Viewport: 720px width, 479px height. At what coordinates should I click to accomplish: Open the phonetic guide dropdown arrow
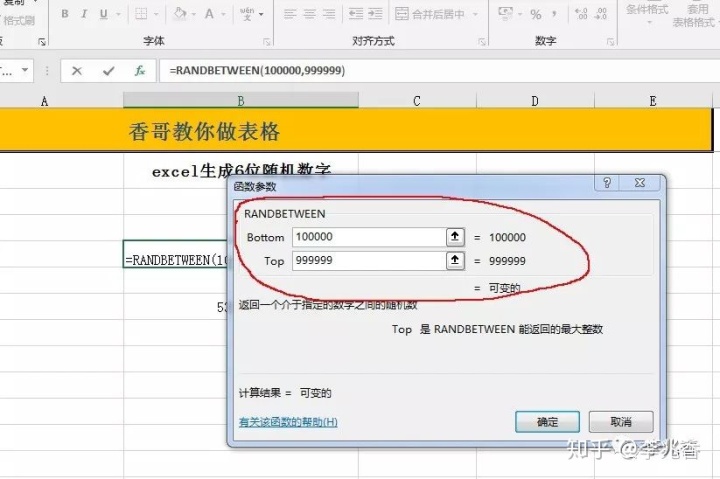(261, 15)
